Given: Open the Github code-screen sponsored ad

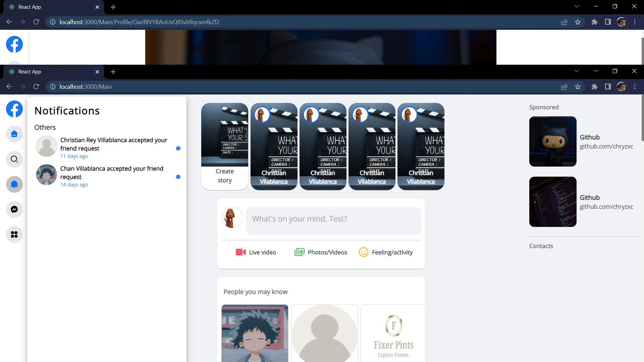Looking at the screenshot, I should (553, 202).
